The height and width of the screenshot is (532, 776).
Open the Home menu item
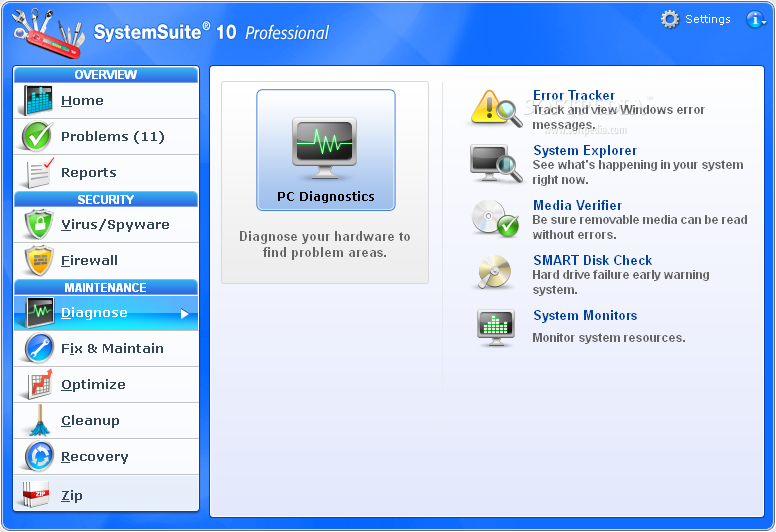(x=106, y=100)
